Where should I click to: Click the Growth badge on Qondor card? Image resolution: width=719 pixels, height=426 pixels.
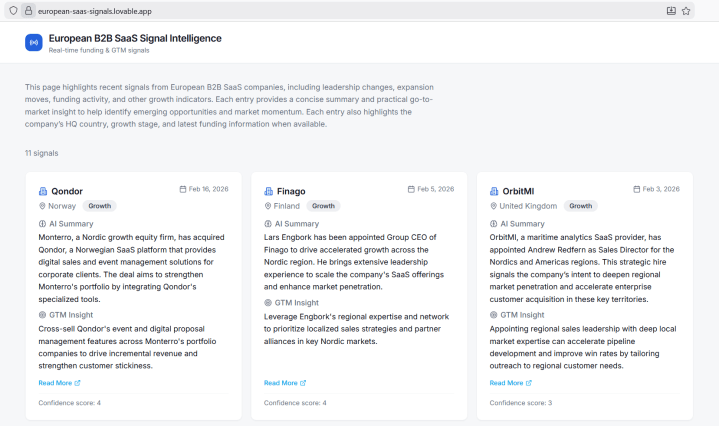[x=100, y=206]
